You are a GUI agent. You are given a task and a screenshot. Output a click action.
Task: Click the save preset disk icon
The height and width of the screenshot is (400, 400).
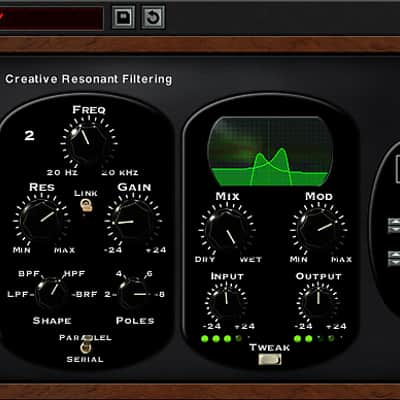[123, 17]
